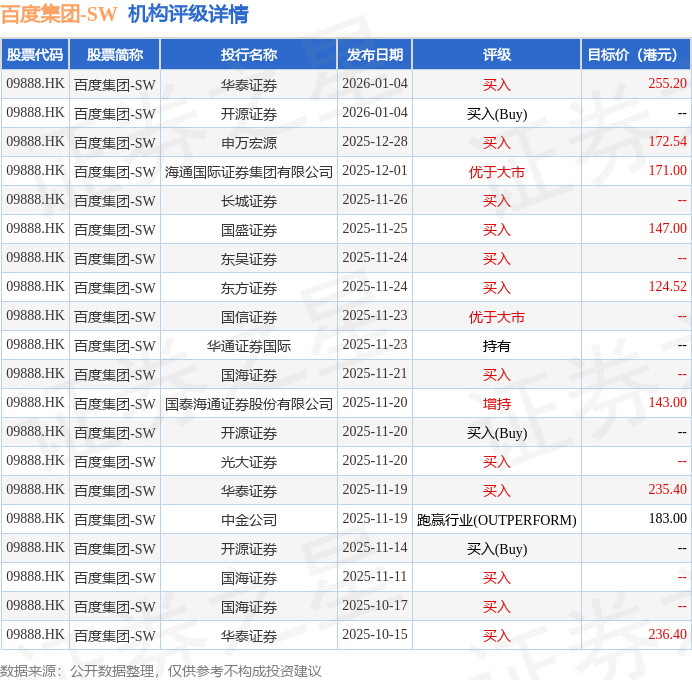Click the 评级 column header
This screenshot has width=692, height=680.
[496, 55]
